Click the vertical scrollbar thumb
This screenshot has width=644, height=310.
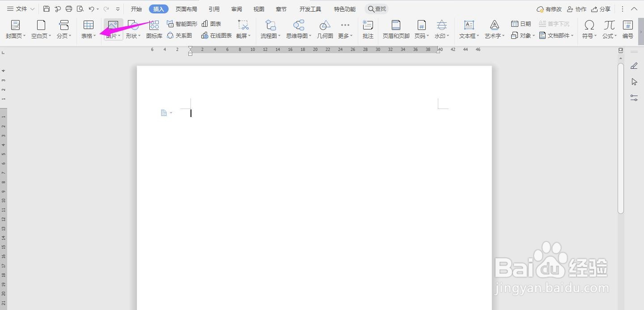tap(621, 138)
